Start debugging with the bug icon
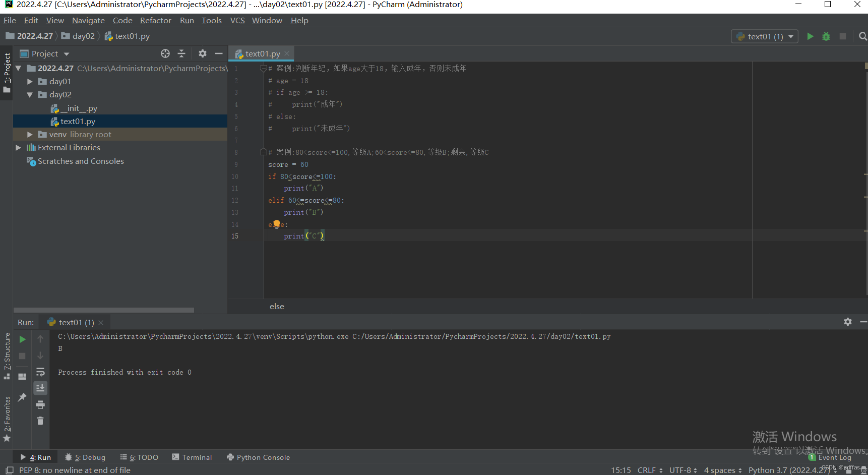Screen dimensions: 868x475 826,36
